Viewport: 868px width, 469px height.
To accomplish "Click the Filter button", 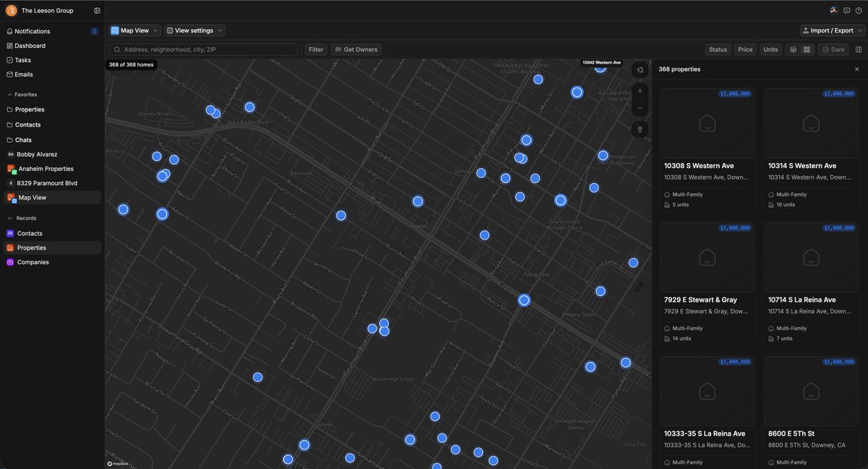I will [x=316, y=50].
